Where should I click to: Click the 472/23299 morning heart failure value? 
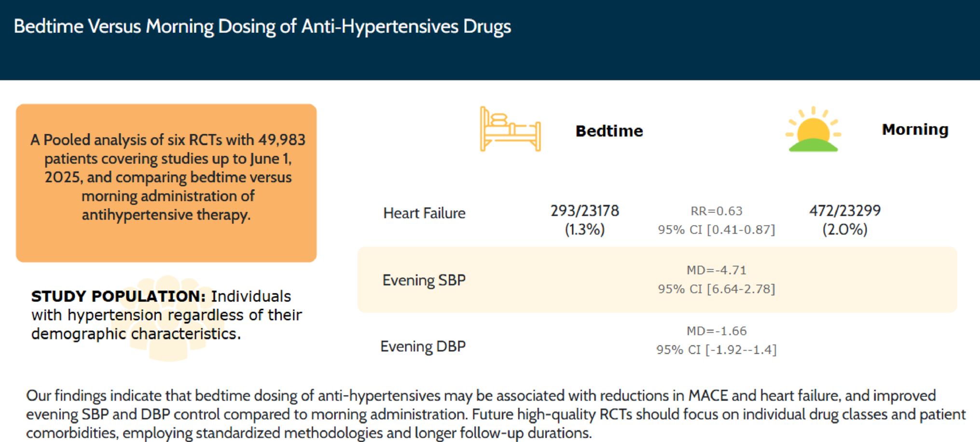pos(844,211)
